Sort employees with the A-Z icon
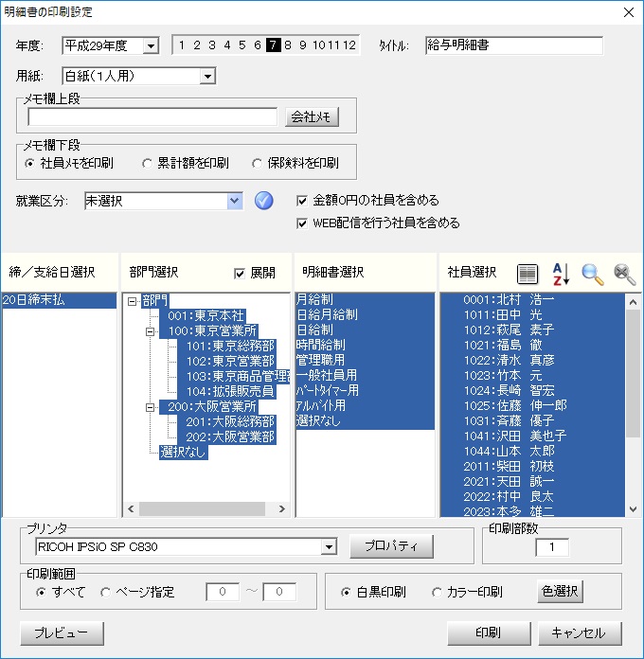 point(561,274)
